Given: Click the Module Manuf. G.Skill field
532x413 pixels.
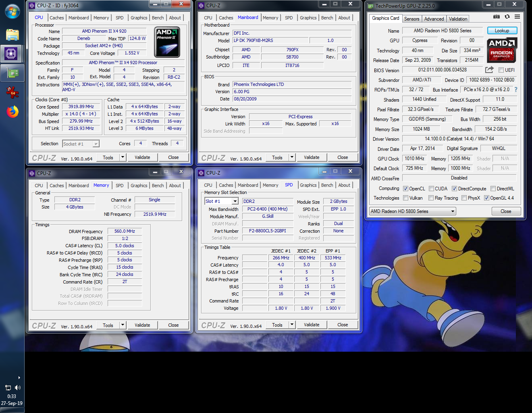Looking at the screenshot, I should coord(267,217).
